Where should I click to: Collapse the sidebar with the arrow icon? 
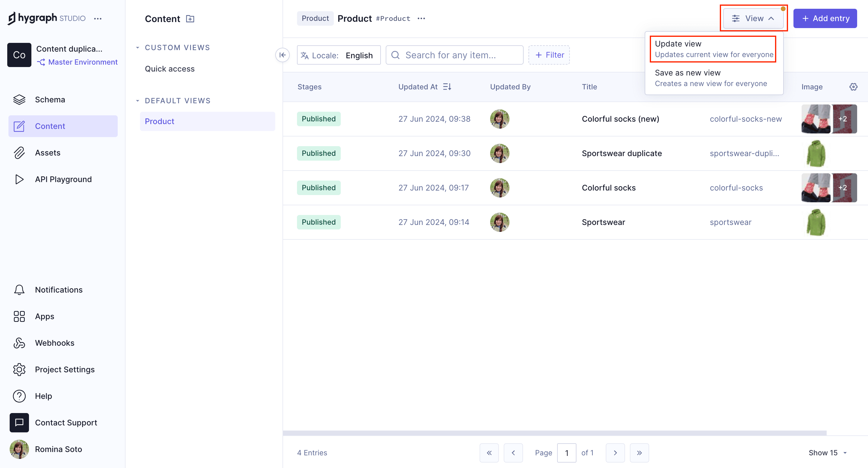[x=282, y=55]
